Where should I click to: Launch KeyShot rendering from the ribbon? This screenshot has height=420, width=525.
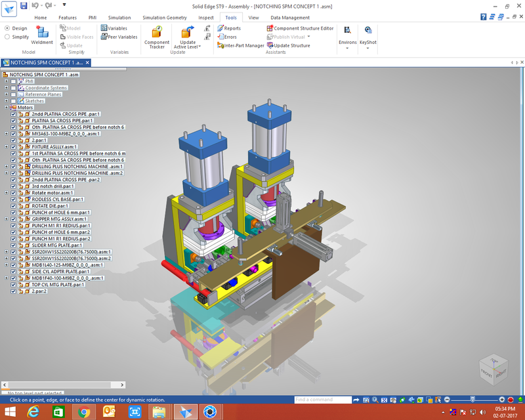coord(368,33)
